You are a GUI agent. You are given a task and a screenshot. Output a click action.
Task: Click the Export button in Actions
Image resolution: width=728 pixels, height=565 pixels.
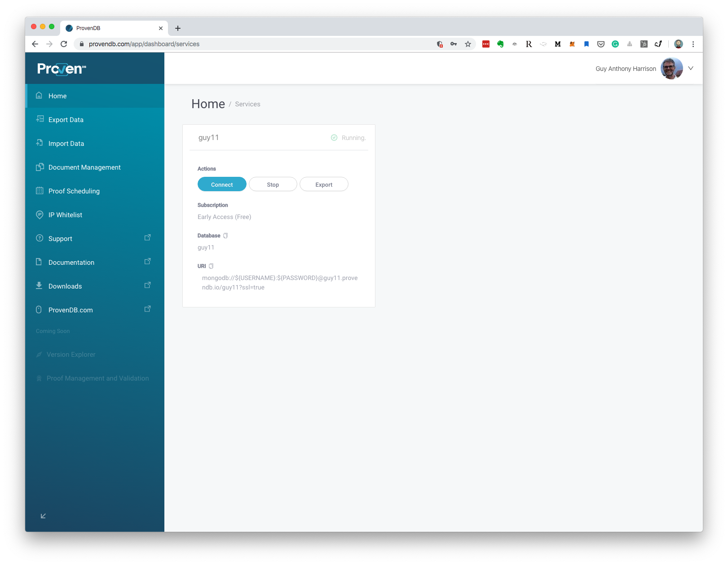click(x=324, y=184)
